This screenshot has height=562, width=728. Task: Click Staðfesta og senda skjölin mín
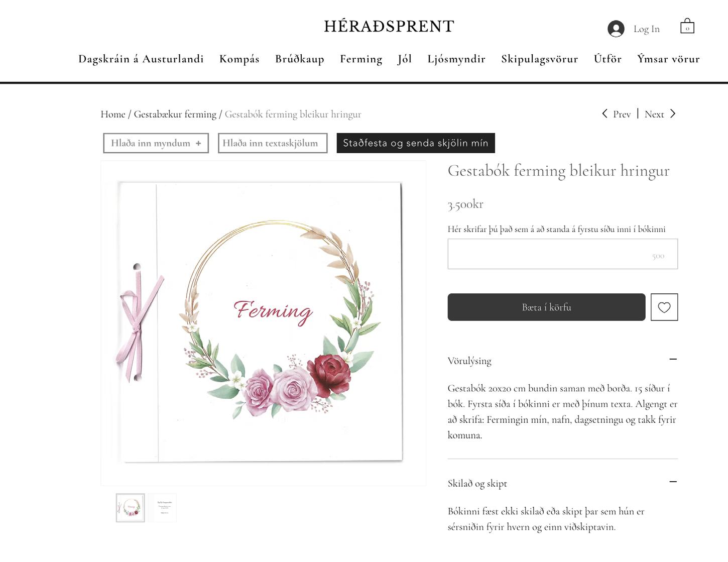pos(416,143)
